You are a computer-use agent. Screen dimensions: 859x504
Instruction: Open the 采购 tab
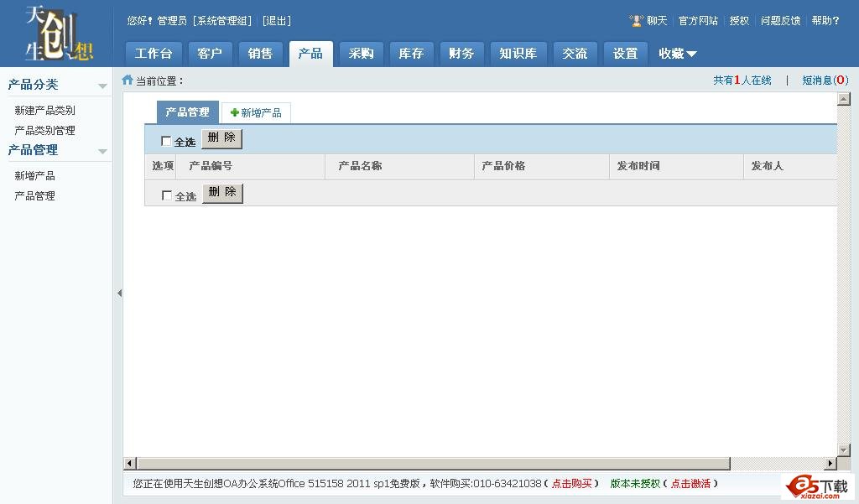click(361, 54)
